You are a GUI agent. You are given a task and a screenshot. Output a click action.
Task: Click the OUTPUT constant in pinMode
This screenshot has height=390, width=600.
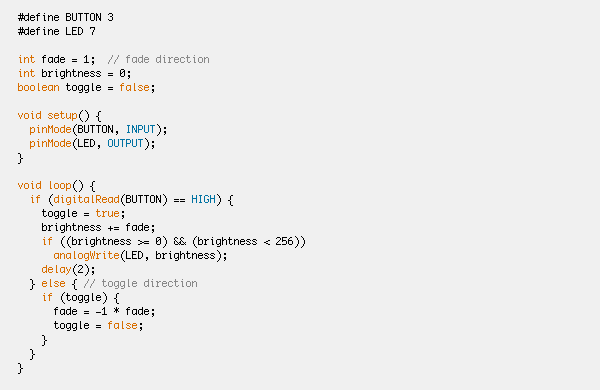(x=125, y=144)
